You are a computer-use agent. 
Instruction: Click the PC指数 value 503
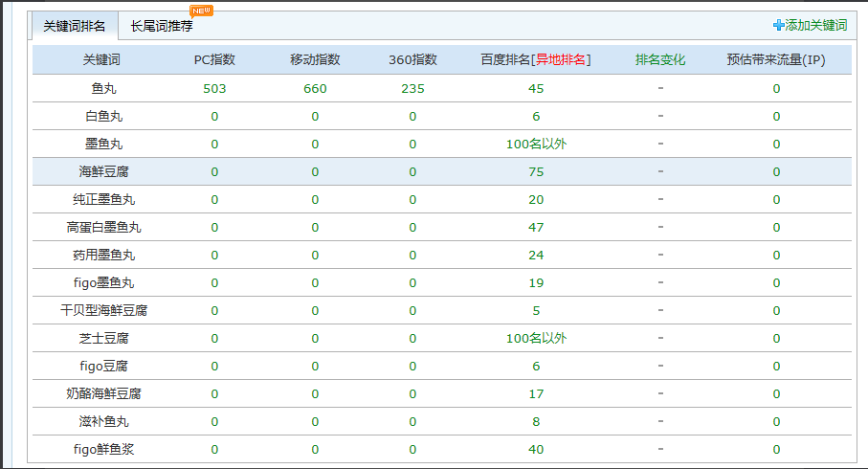(214, 88)
